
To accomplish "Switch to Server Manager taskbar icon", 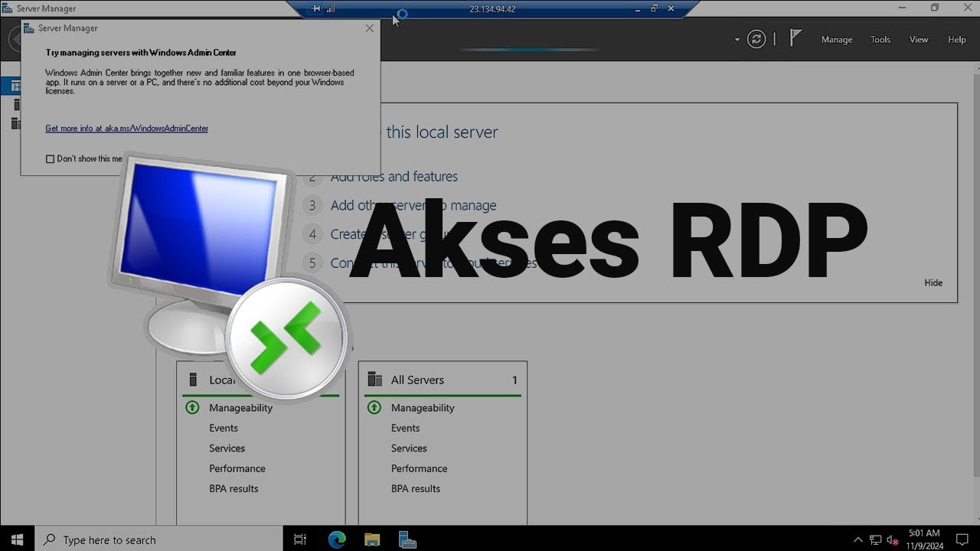I will coord(407,540).
